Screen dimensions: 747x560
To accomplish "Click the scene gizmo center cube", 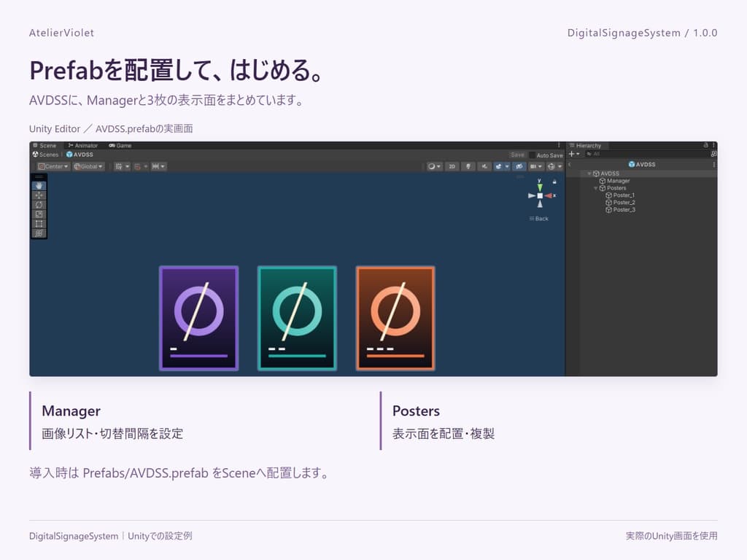I will pyautogui.click(x=540, y=195).
